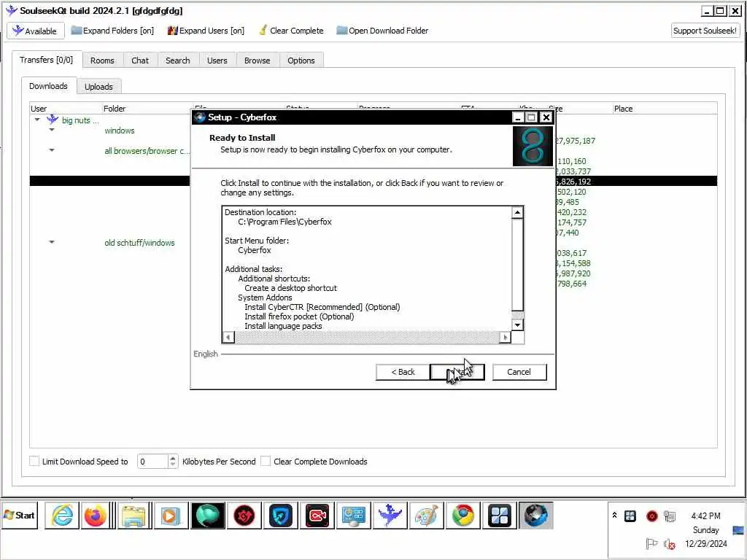
Task: Launch Google Chrome from the taskbar
Action: (x=462, y=516)
